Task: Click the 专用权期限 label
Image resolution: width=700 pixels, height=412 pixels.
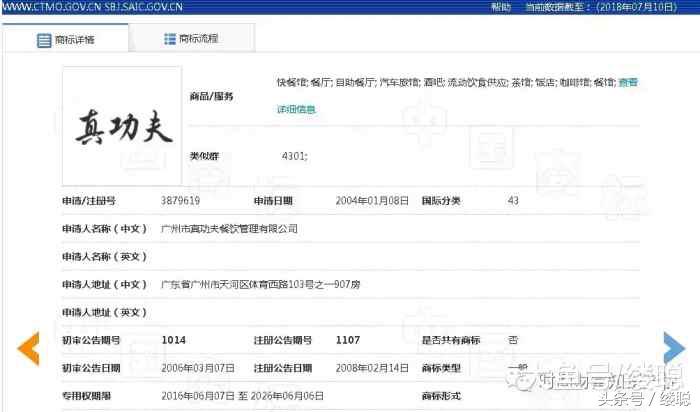Action: point(86,395)
